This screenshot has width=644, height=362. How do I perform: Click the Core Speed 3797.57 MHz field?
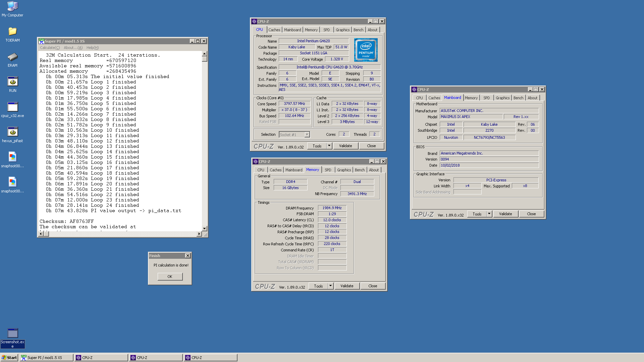click(x=294, y=104)
